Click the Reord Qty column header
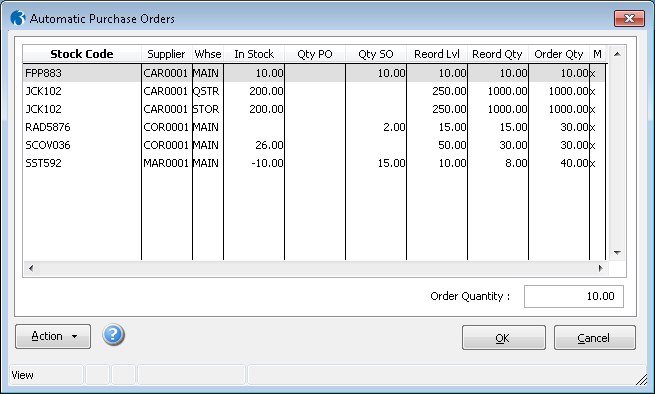The width and height of the screenshot is (655, 394). pos(498,54)
